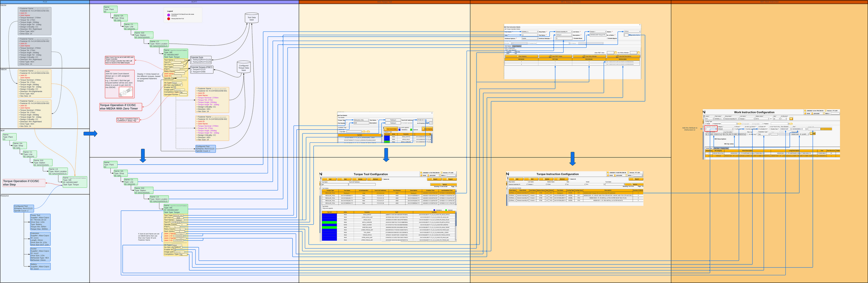Toggle Is Multi Spindle checkbox in Edit Tool Details
868x283 pixels.
pos(402,123)
